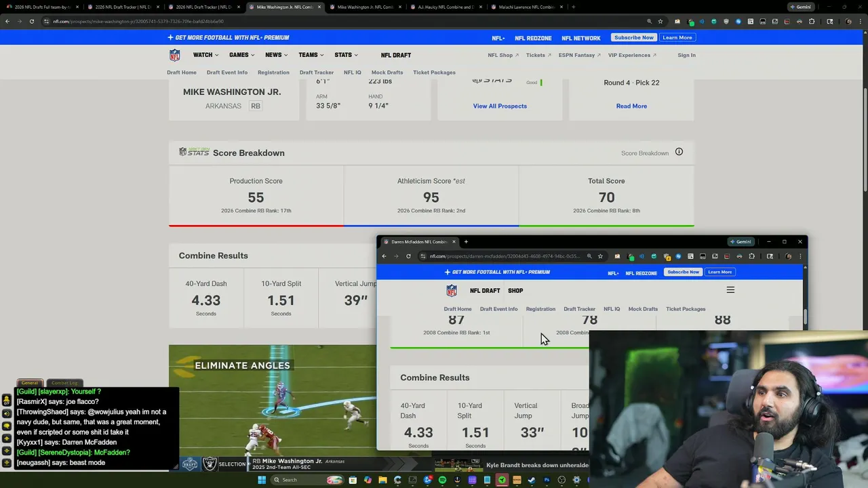Click Learn More in the main window banner
The height and width of the screenshot is (488, 868).
coord(677,37)
